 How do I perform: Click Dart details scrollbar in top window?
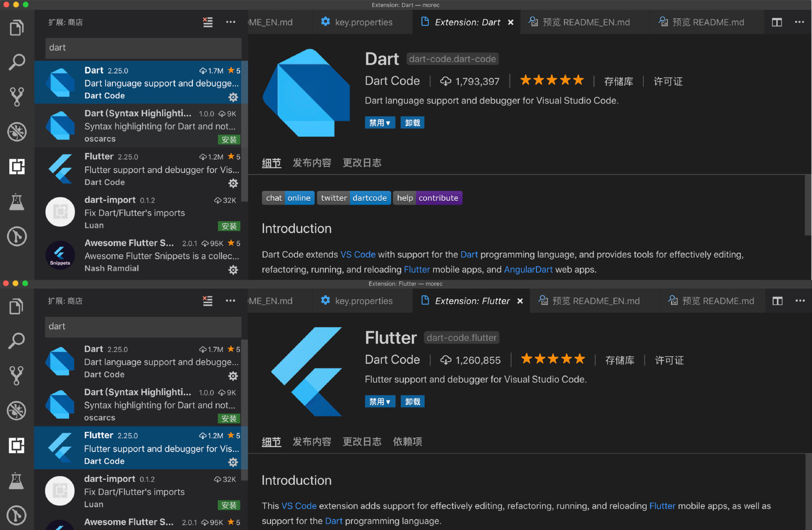coord(808,206)
